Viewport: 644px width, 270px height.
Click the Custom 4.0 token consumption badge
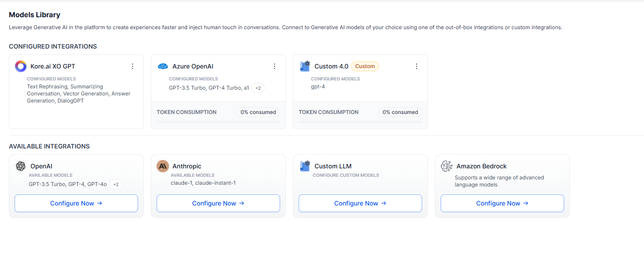(400, 112)
